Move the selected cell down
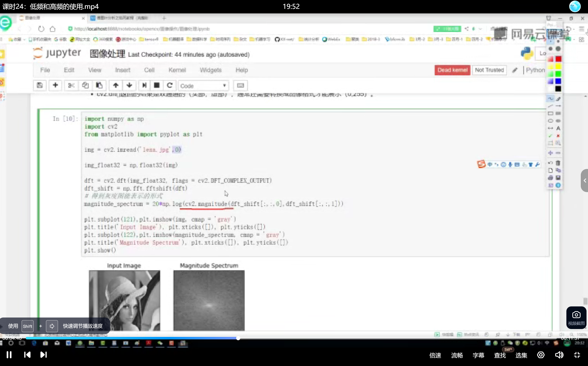This screenshot has width=588, height=366. tap(130, 85)
